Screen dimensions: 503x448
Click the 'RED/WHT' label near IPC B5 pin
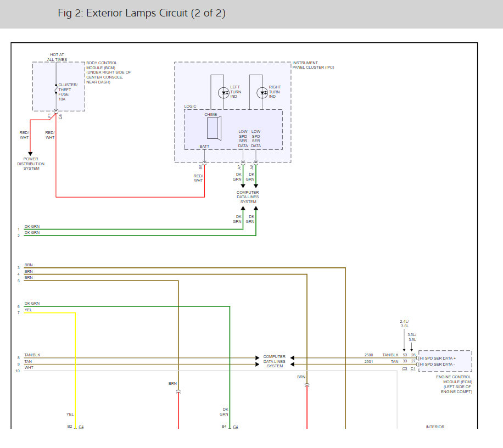point(198,178)
